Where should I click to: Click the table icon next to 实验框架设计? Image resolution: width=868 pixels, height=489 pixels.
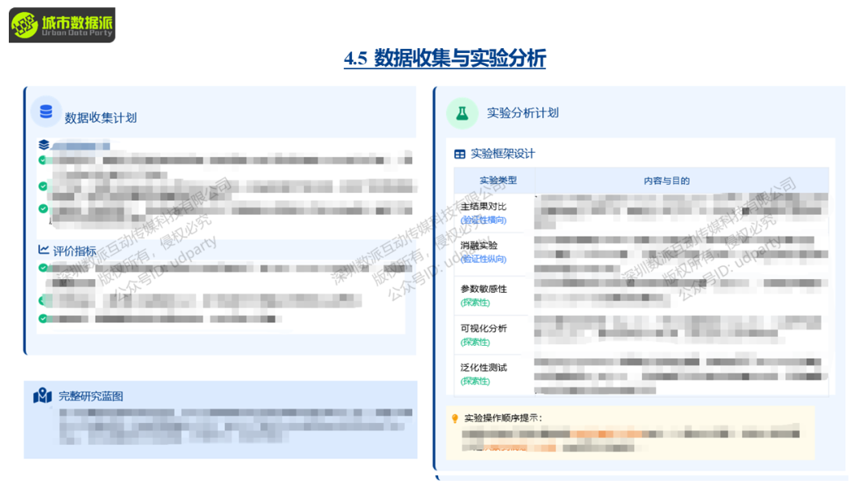(460, 154)
